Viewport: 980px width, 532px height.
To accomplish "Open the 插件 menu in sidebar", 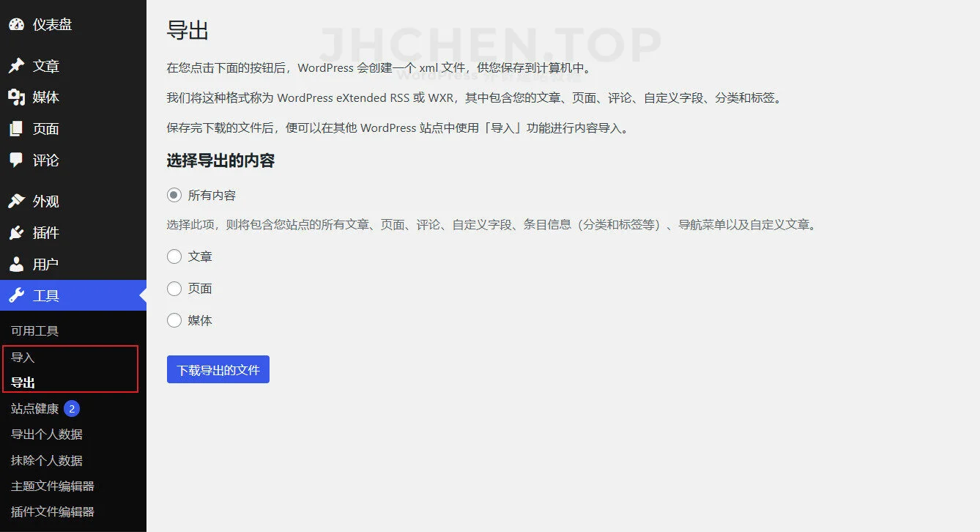I will pyautogui.click(x=46, y=232).
